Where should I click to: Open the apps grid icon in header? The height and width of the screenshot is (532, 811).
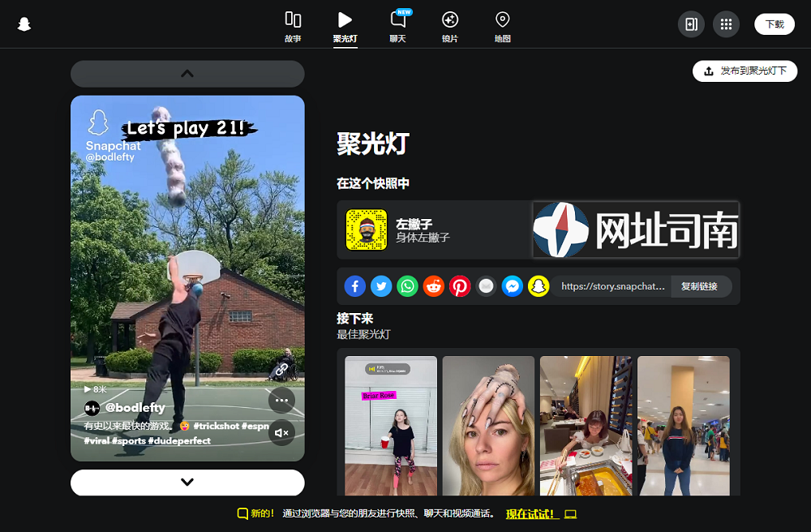[726, 24]
